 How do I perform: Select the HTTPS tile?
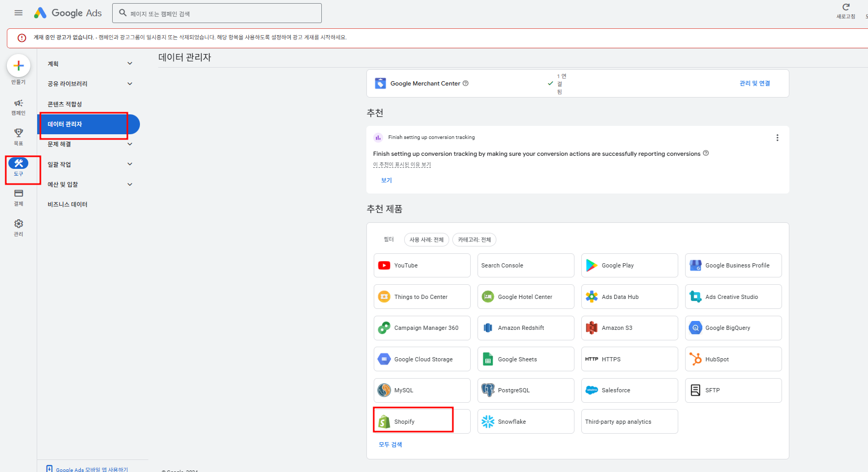[x=630, y=359]
